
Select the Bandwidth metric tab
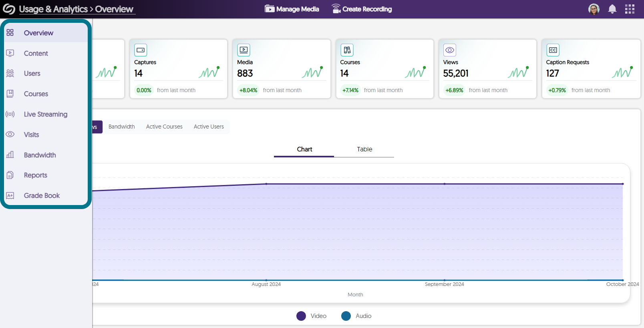pos(121,127)
